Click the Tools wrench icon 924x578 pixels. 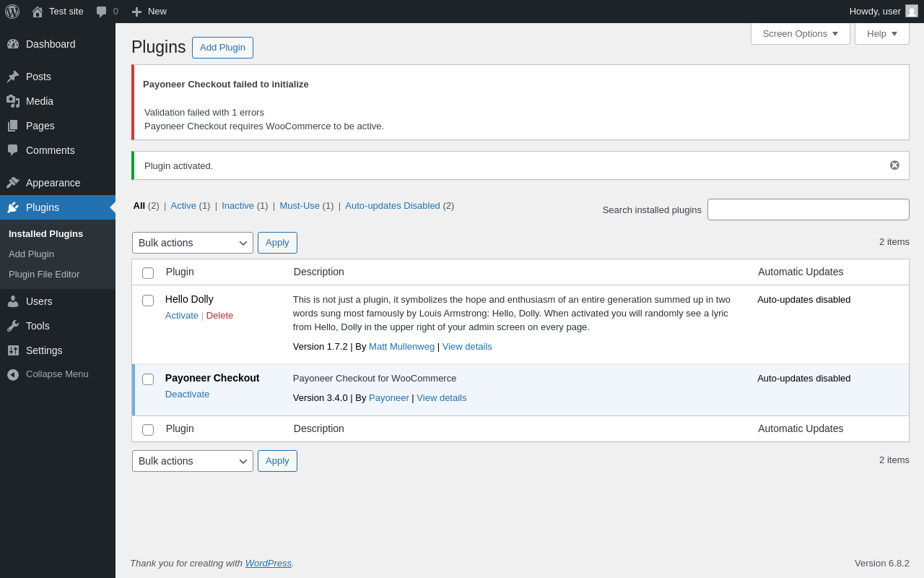pos(13,326)
